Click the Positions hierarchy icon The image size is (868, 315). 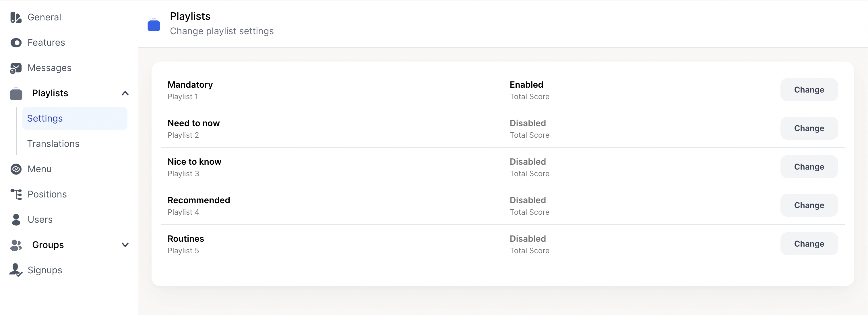16,194
